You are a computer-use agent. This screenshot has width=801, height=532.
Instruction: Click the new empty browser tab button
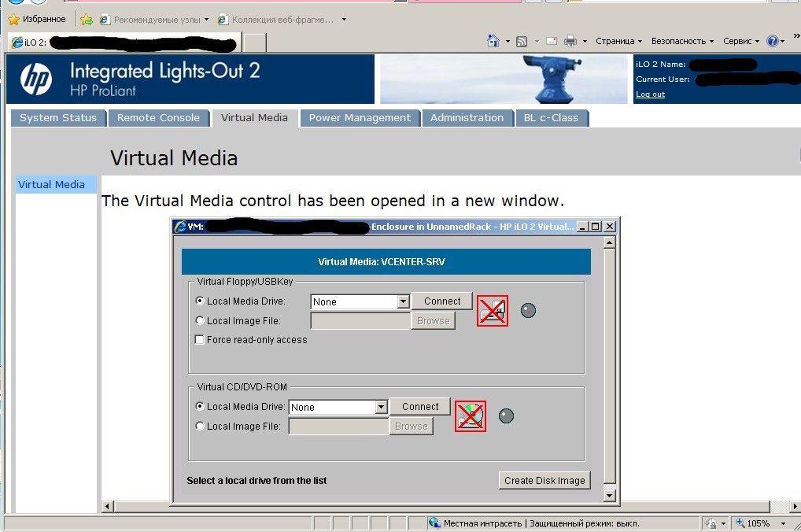(x=254, y=42)
